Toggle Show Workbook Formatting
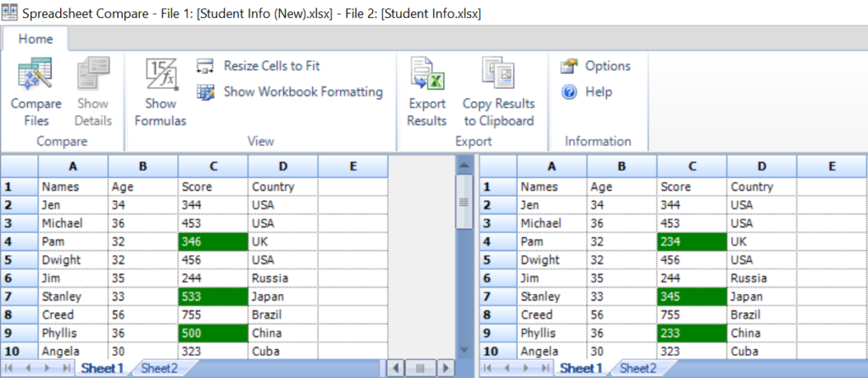 click(206, 92)
